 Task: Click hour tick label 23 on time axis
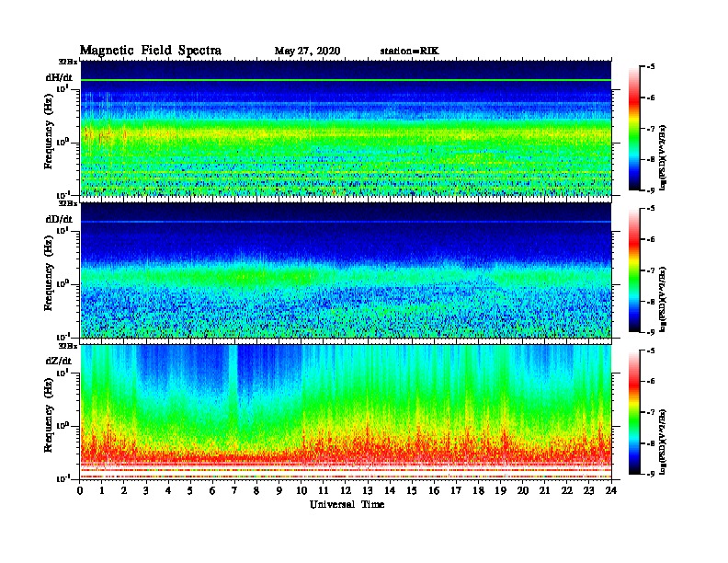click(x=589, y=490)
